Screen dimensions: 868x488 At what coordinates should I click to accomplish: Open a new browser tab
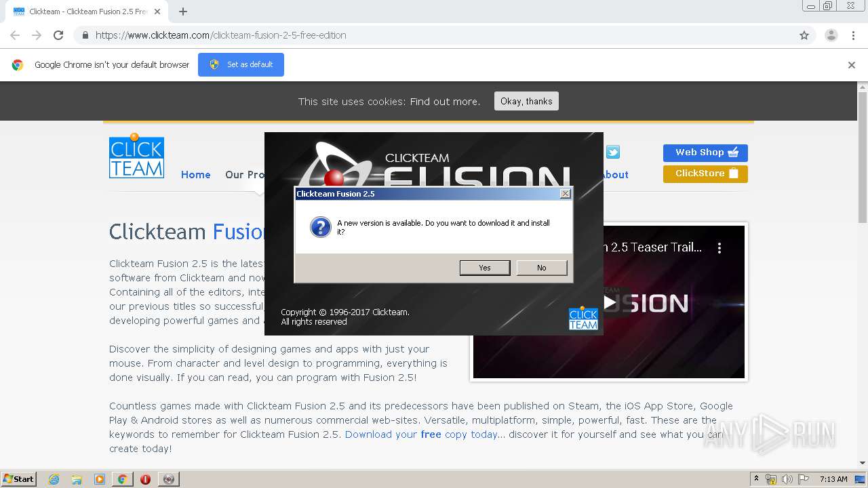pos(183,12)
